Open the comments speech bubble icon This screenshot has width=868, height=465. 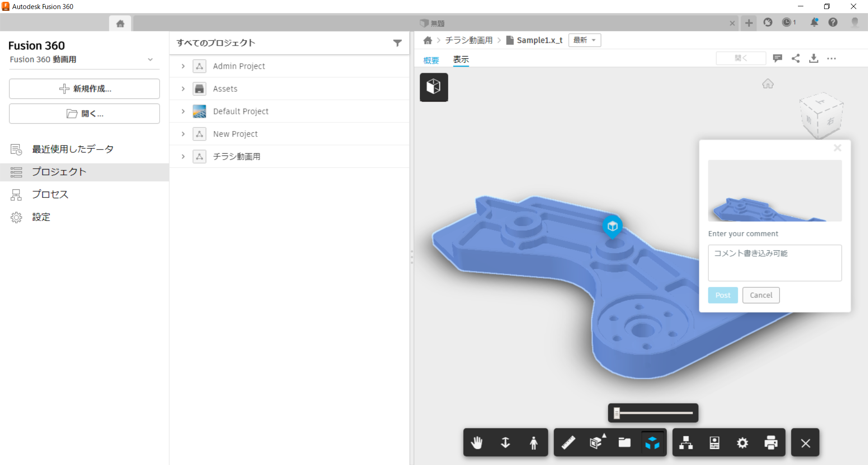pos(777,58)
